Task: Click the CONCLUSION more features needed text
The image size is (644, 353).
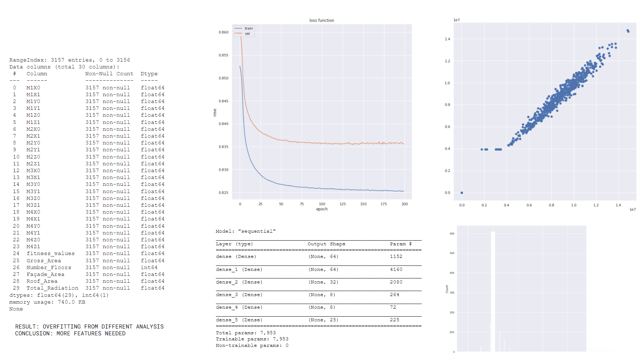Action: coord(70,334)
